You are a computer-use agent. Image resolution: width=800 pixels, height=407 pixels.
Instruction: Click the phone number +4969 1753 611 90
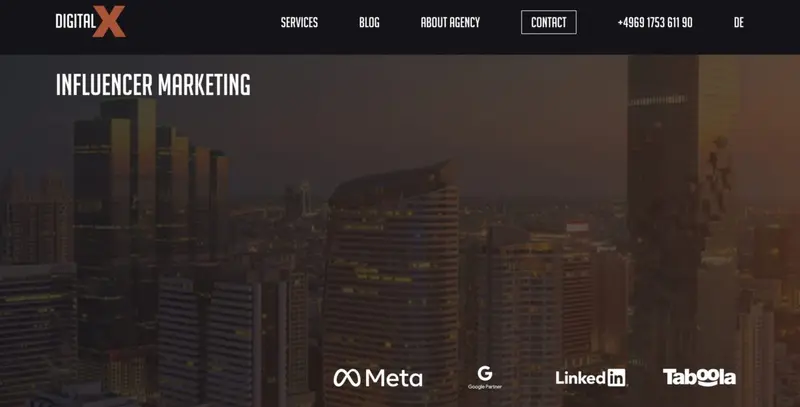click(655, 22)
